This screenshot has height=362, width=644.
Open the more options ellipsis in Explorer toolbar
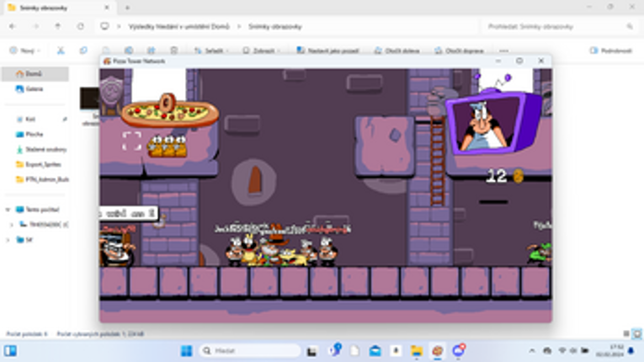coord(504,51)
